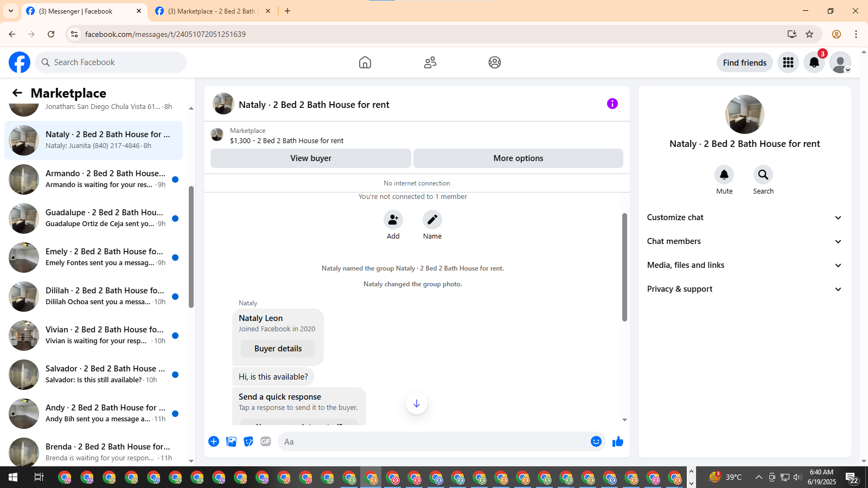Bookmark this page with the star

809,34
